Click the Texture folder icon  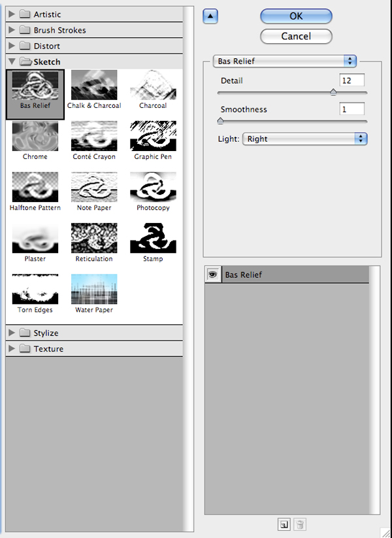pos(25,348)
